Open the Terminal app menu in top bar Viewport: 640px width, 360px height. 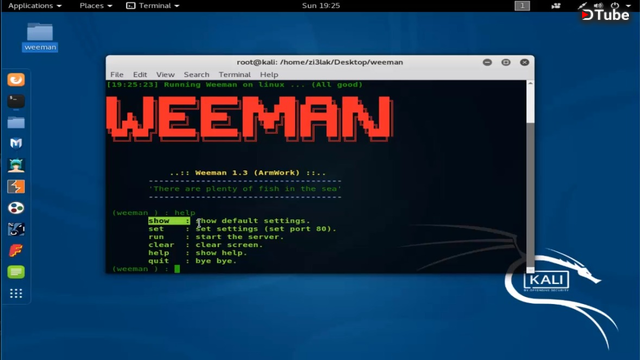[x=153, y=6]
